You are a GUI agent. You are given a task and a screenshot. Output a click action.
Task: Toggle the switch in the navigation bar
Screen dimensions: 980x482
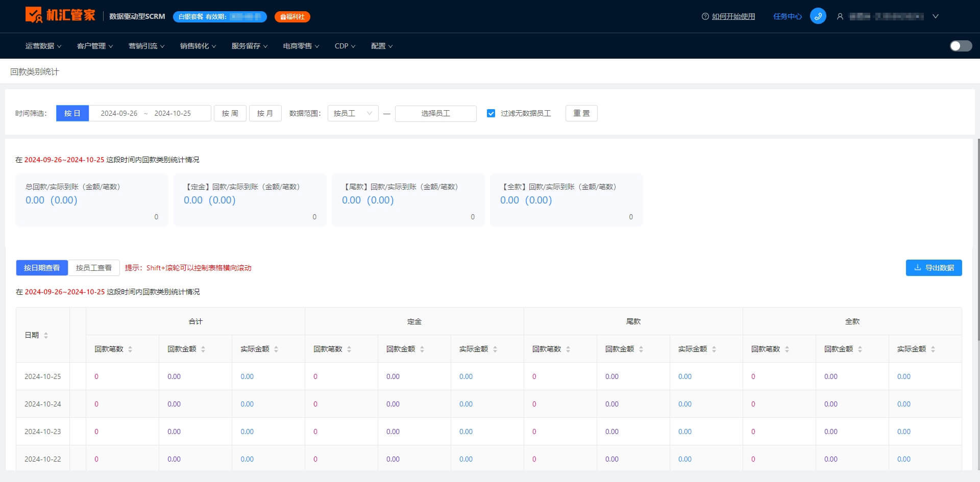pyautogui.click(x=961, y=46)
